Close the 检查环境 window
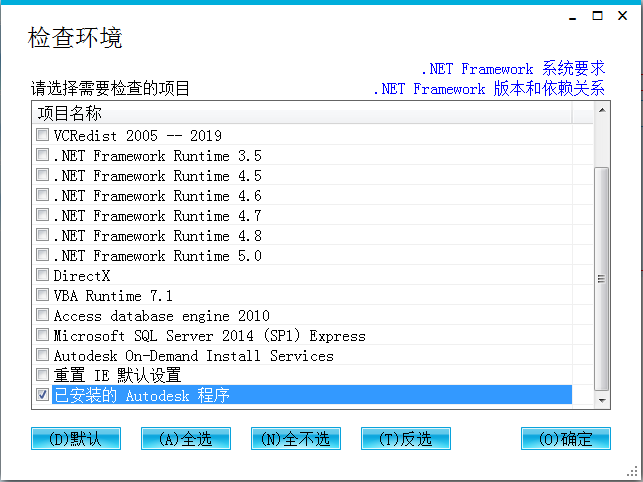 pyautogui.click(x=622, y=16)
